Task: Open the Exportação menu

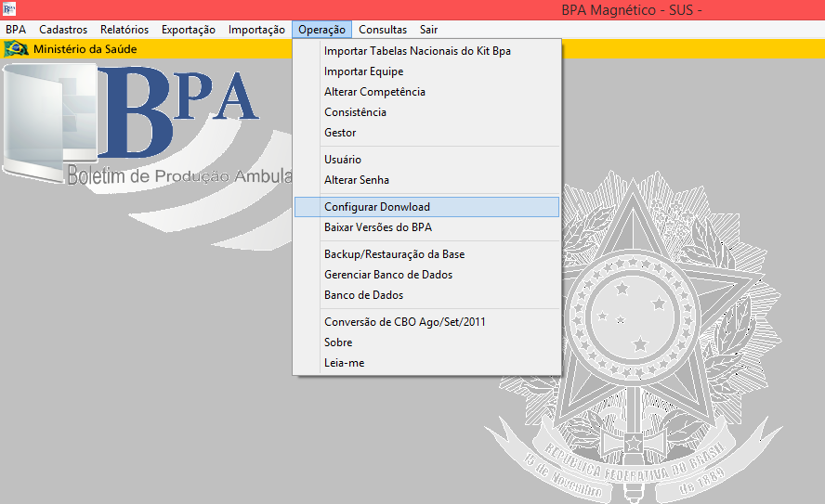Action: (189, 30)
